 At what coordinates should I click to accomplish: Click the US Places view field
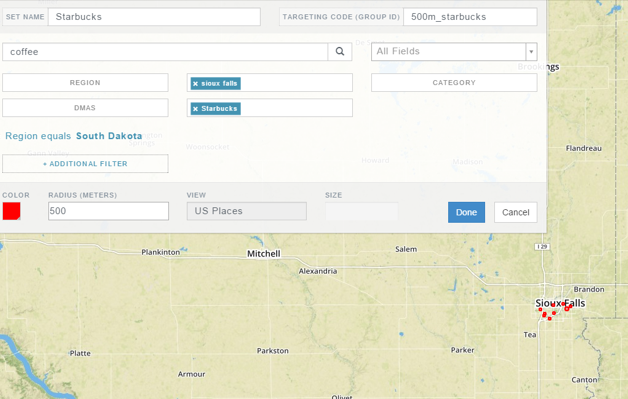[246, 211]
